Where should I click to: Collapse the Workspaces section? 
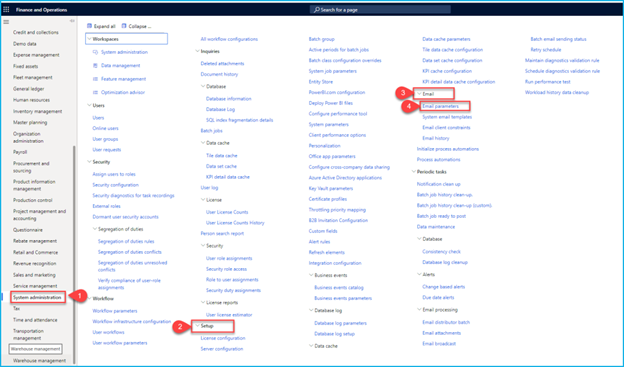(89, 39)
